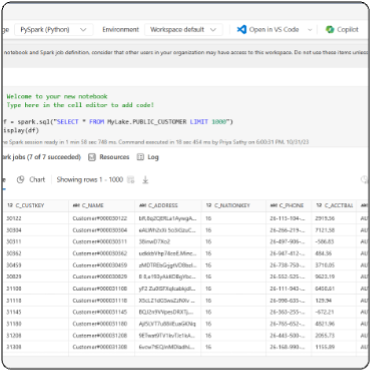Screen dimensions: 372x372
Task: Click the download results icon
Action: pos(145,180)
